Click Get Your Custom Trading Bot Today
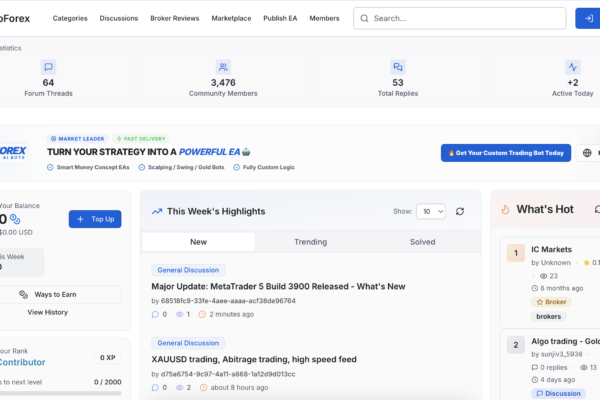Viewport: 600px width, 400px height. pyautogui.click(x=506, y=153)
